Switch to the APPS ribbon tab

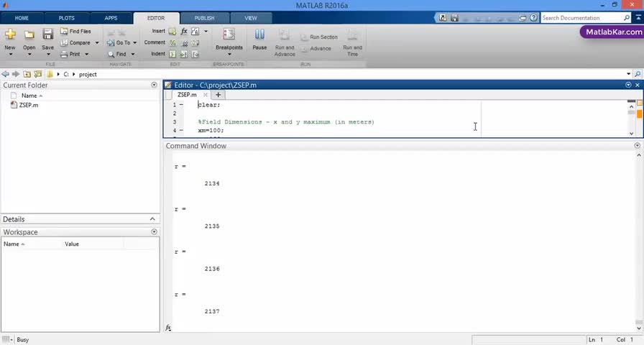(111, 18)
